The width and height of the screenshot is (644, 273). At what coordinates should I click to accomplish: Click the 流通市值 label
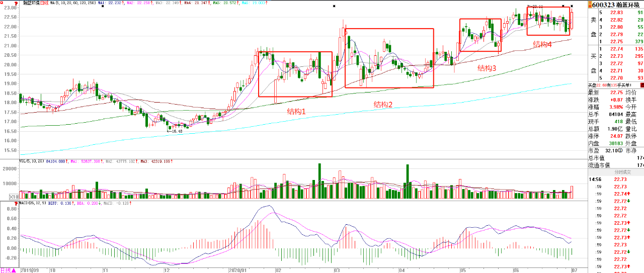point(599,165)
